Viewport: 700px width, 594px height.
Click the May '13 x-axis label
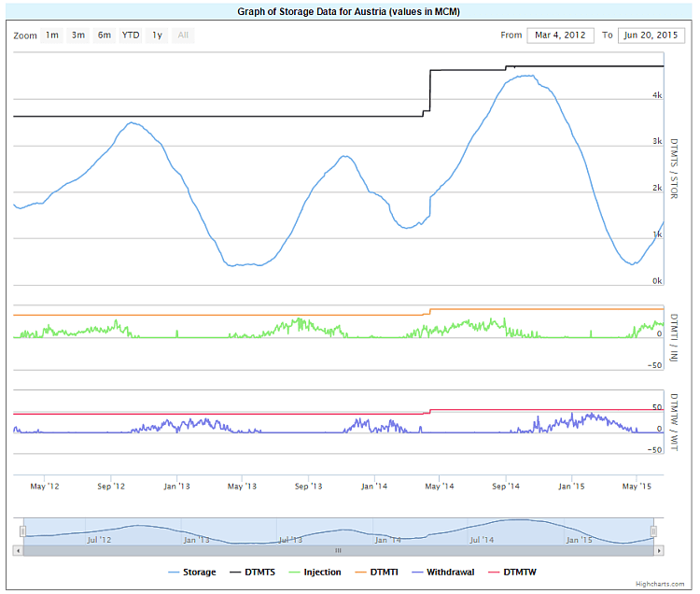[242, 487]
